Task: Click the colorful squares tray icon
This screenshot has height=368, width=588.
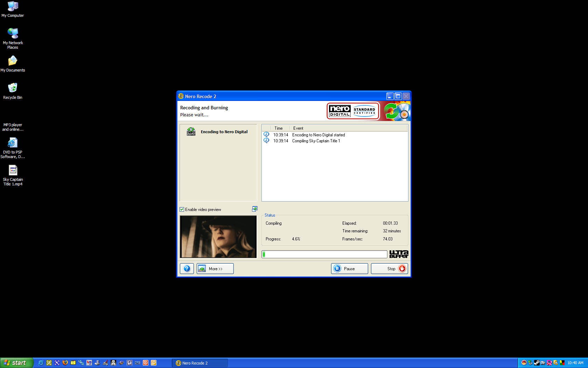Action: point(562,363)
